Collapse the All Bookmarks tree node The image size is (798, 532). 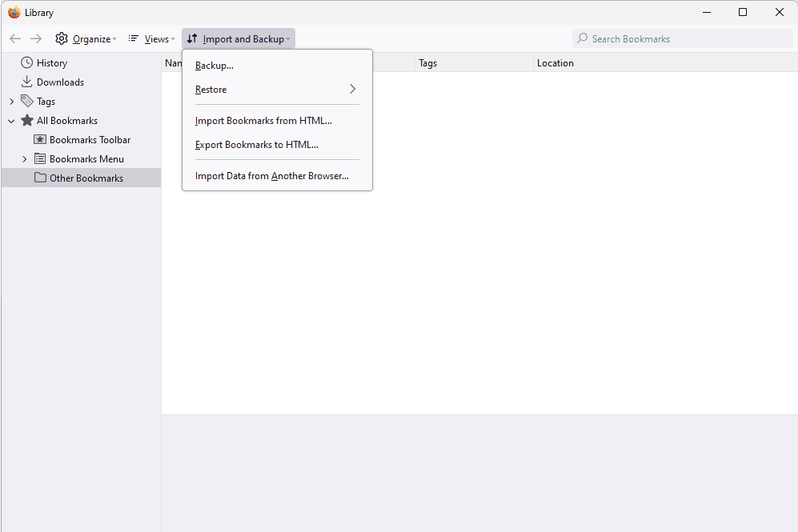11,121
